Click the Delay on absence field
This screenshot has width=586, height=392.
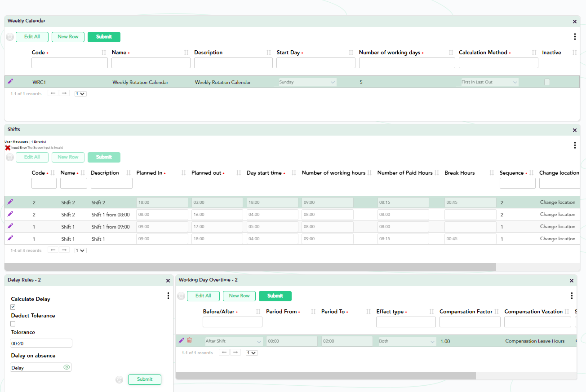(41, 368)
